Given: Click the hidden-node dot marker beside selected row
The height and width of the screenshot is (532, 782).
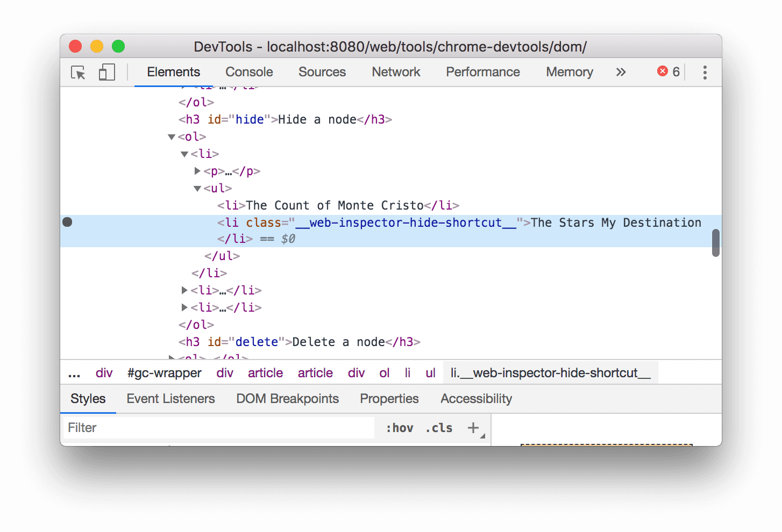Looking at the screenshot, I should (x=67, y=222).
